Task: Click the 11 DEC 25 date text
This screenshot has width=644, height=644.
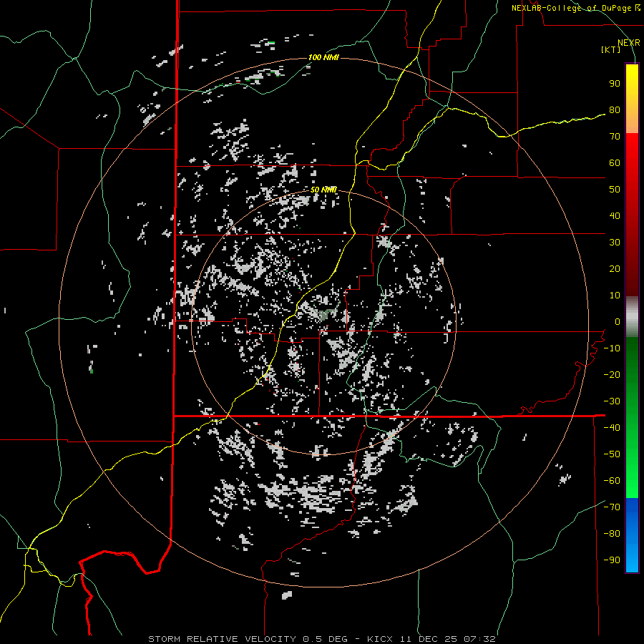Action: point(429,639)
